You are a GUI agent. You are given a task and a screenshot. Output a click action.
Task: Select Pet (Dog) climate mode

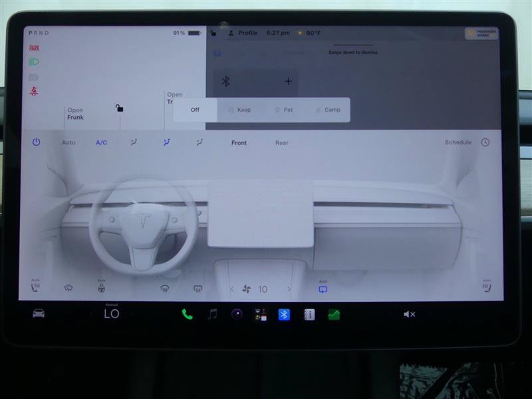pos(284,110)
